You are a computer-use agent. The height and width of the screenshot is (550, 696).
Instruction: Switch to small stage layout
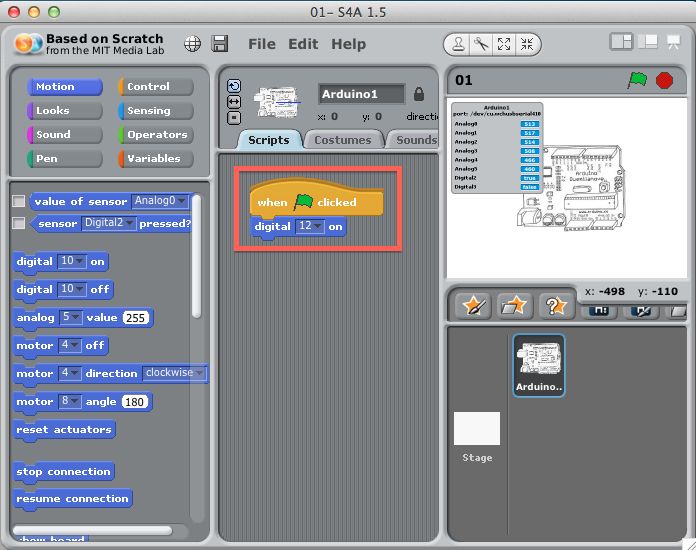coord(621,42)
